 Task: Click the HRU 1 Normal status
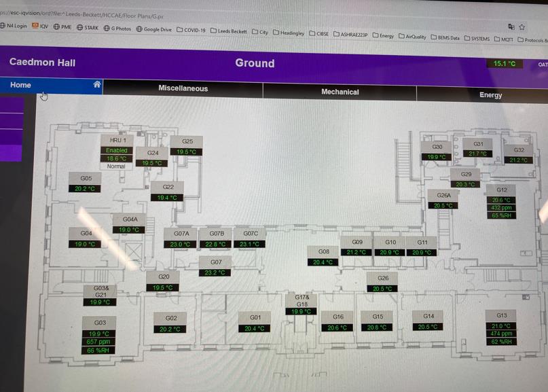tap(116, 166)
